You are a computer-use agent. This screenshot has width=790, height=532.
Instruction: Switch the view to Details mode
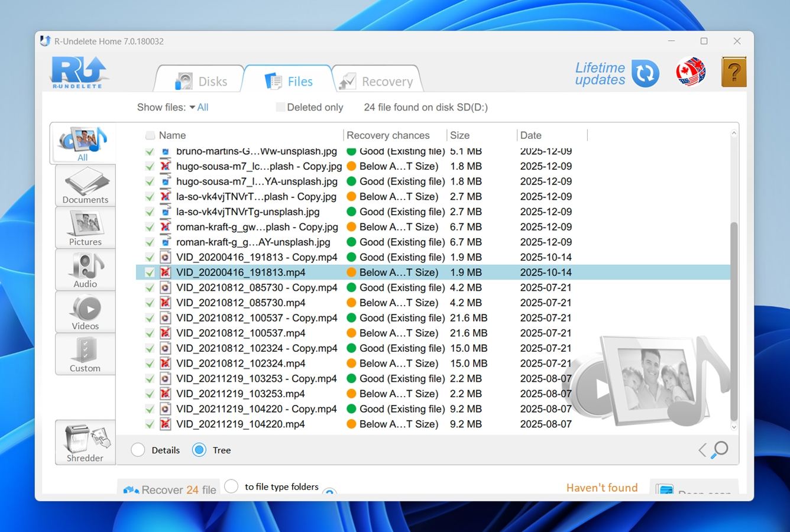[x=138, y=450]
